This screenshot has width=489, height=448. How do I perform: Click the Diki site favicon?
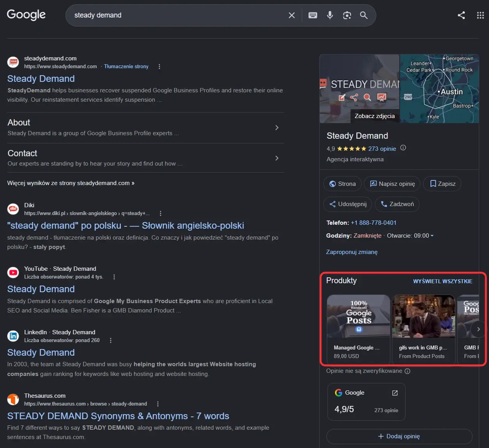coord(13,209)
